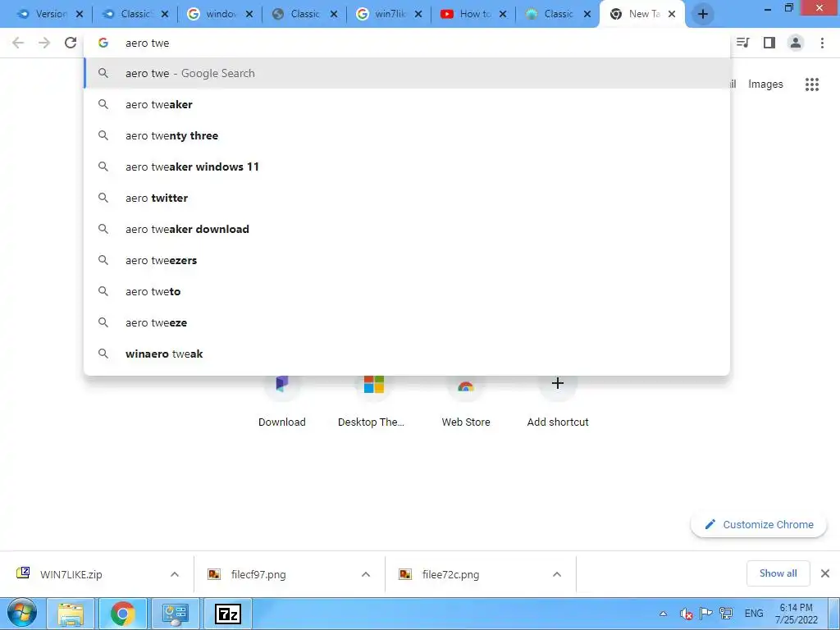The image size is (840, 630).
Task: Close the YouTube How to tab
Action: [503, 15]
